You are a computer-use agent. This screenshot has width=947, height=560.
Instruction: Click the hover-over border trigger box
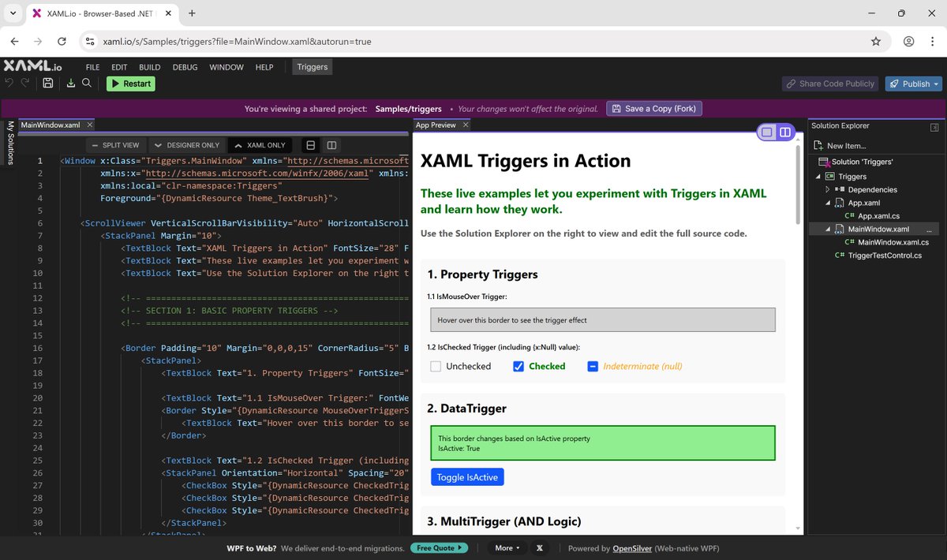[603, 319]
